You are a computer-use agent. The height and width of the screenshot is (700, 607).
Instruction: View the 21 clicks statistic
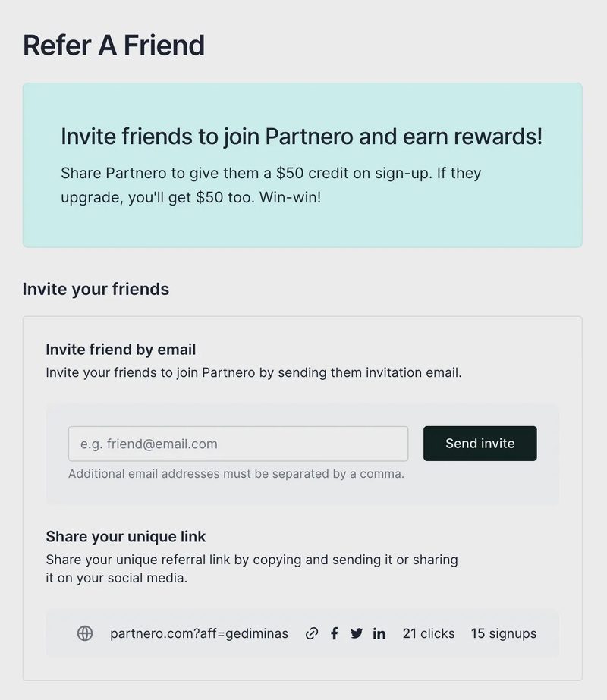(x=429, y=633)
